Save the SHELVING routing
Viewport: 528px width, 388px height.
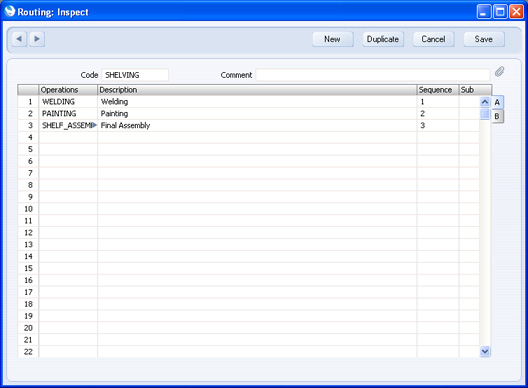click(484, 39)
